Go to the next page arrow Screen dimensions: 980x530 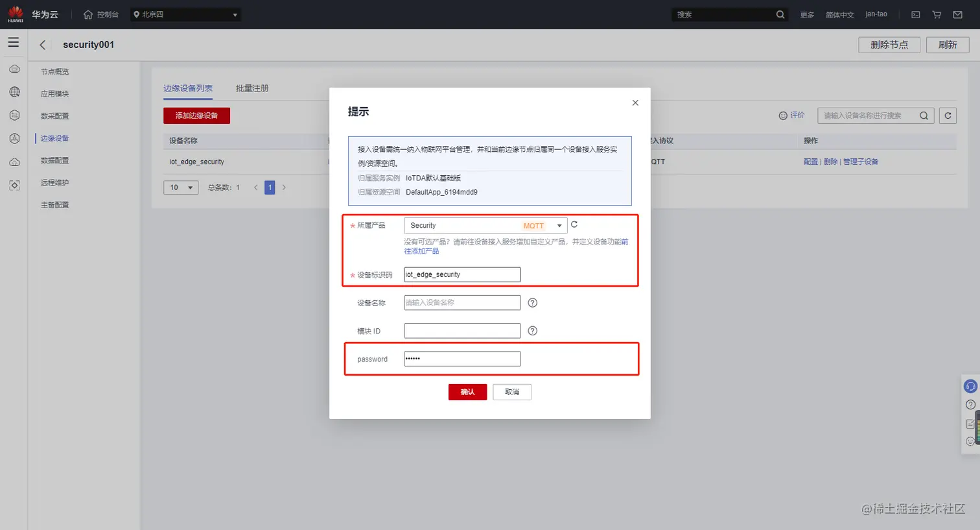click(284, 187)
